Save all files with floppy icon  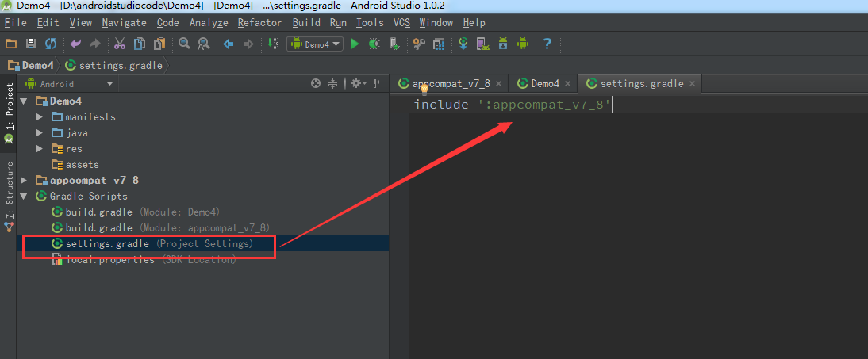(31, 44)
